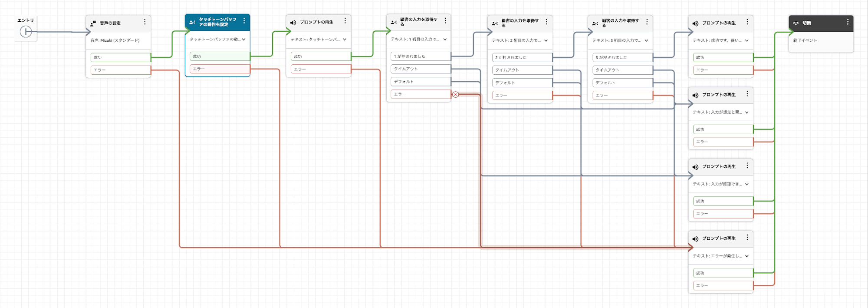Select the 1 が押されました branch

[421, 56]
